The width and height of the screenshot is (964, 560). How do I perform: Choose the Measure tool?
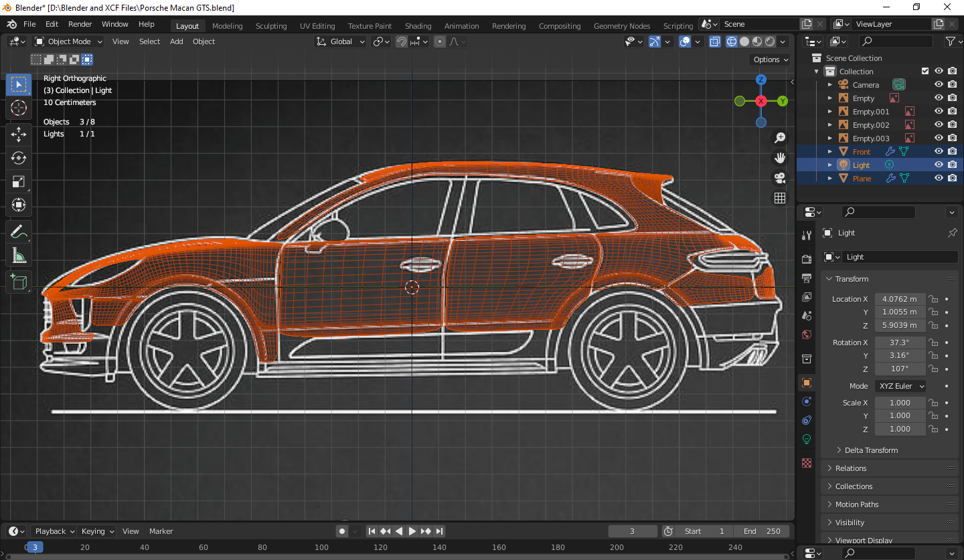(x=19, y=256)
